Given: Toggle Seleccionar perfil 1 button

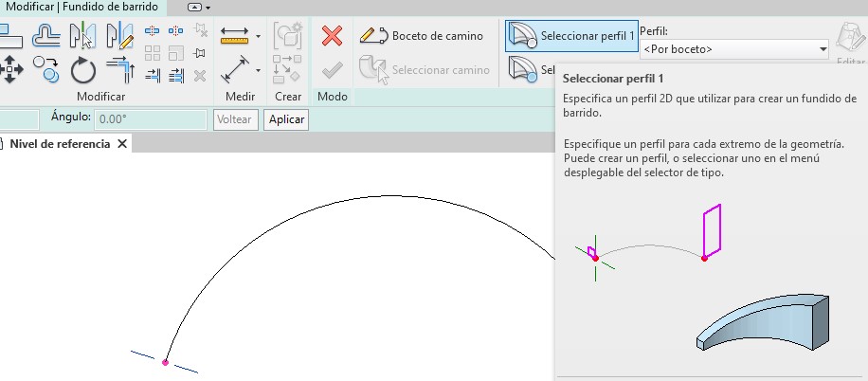Looking at the screenshot, I should (571, 37).
